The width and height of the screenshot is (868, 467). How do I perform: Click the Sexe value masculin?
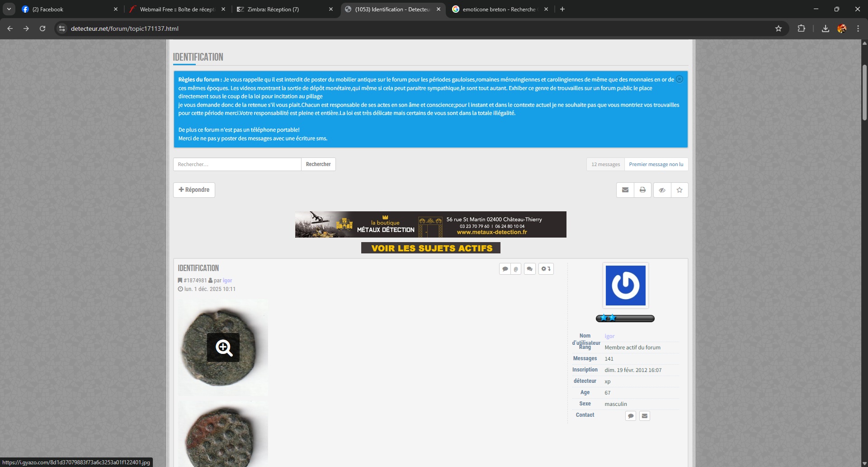(616, 404)
